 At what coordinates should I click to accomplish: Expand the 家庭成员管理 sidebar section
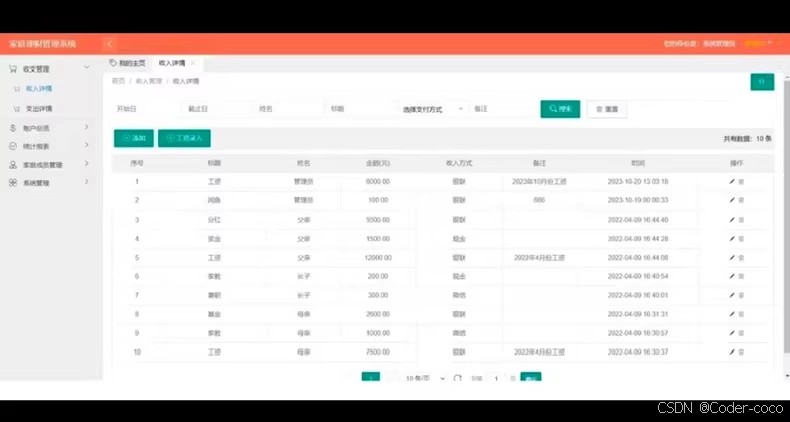click(49, 165)
